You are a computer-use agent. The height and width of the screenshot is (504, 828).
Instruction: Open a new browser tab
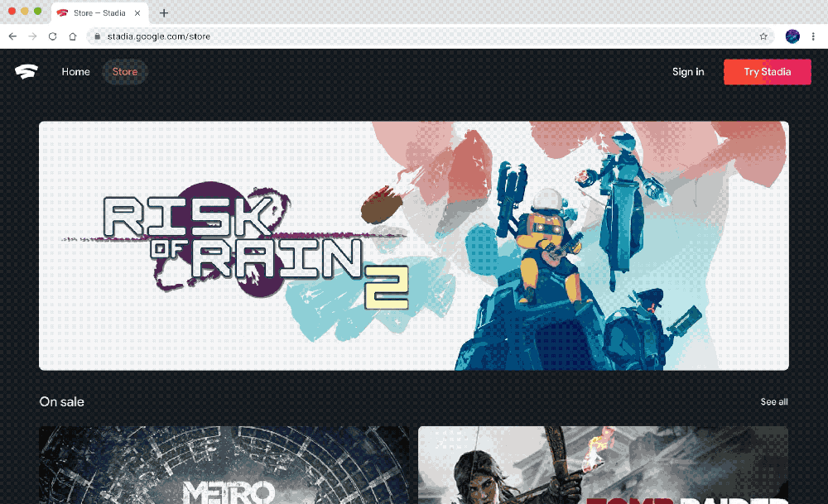tap(164, 13)
